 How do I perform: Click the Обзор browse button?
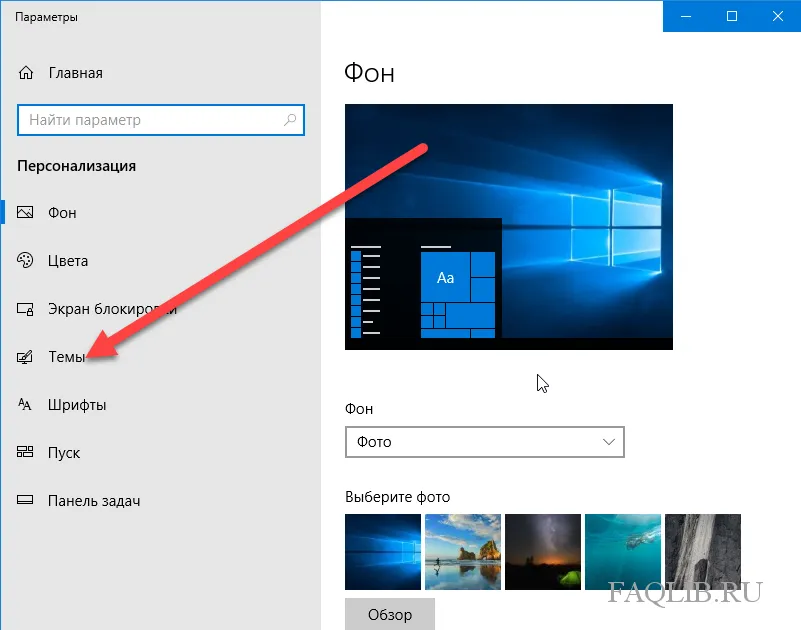tap(390, 614)
